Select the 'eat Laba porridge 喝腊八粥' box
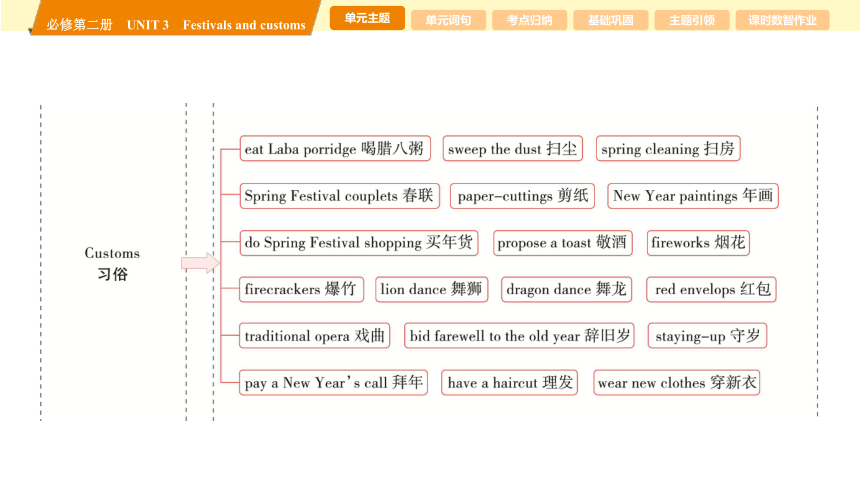 click(335, 149)
